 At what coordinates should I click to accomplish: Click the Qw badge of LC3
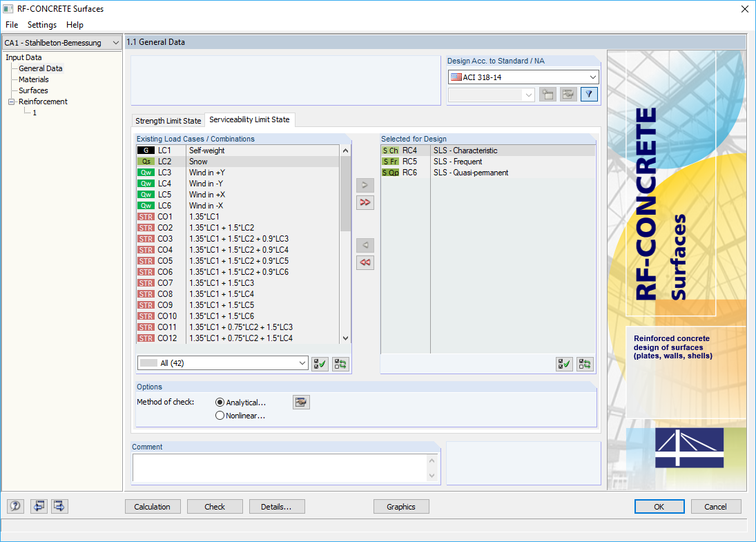146,173
